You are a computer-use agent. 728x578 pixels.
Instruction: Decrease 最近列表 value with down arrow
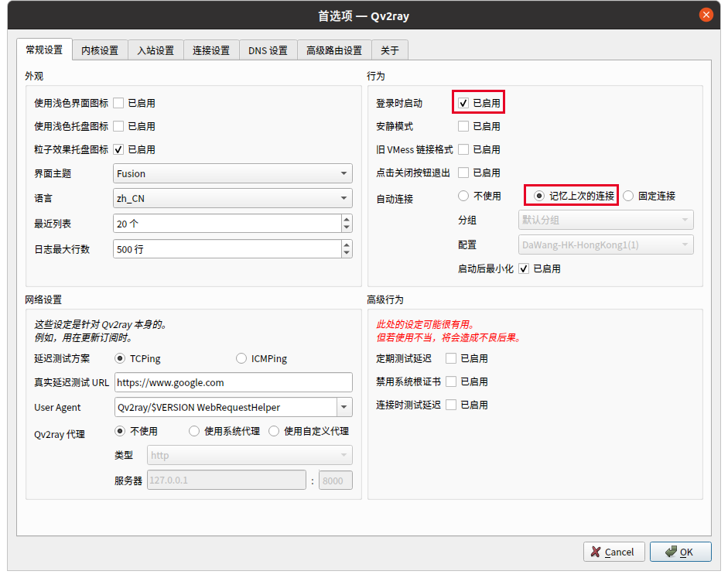coord(347,227)
